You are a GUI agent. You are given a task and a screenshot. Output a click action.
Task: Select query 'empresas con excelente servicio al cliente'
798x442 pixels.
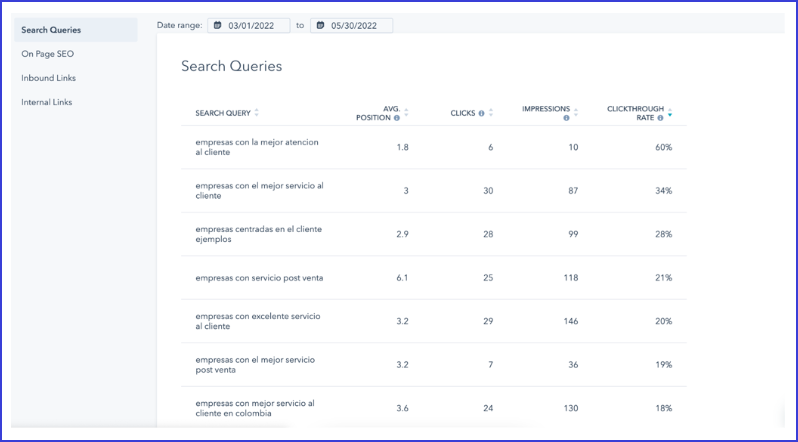[x=258, y=321]
